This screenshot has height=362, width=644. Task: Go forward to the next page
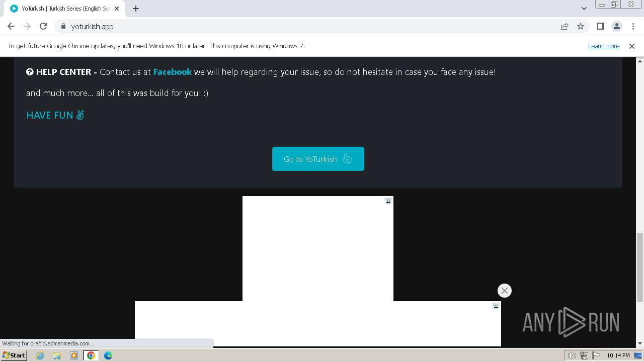pyautogui.click(x=27, y=26)
